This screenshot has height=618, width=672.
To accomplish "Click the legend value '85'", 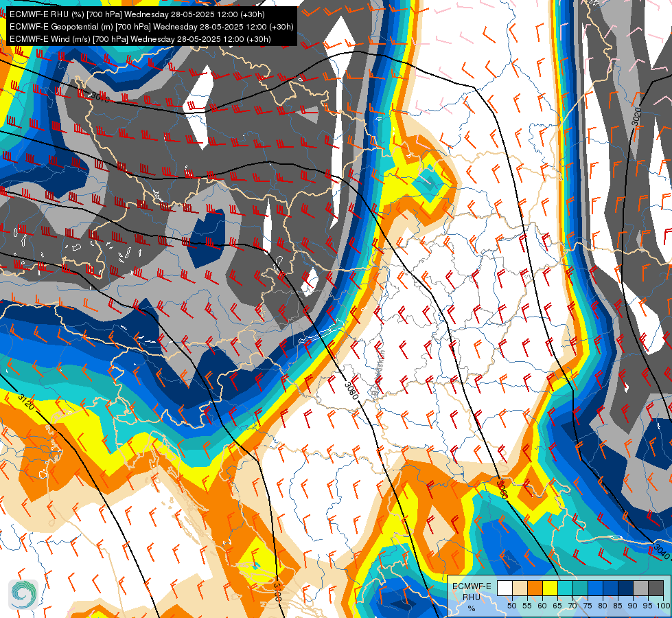I will [x=618, y=606].
